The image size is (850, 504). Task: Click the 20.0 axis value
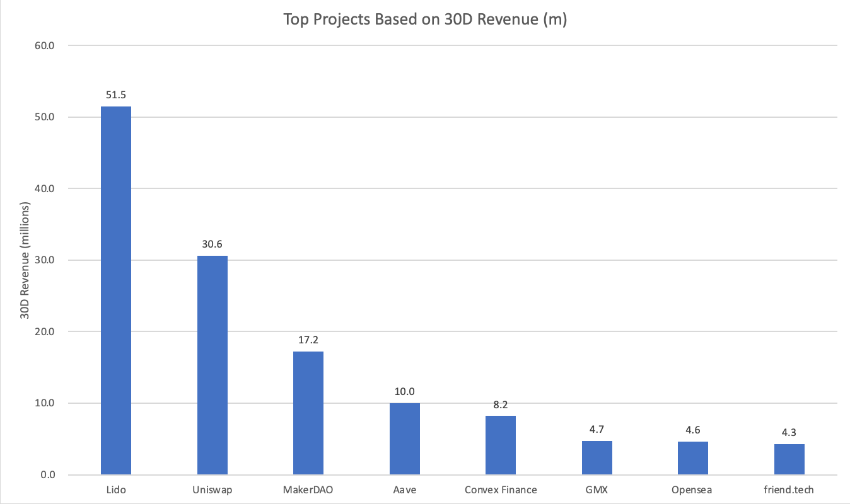[x=46, y=331]
